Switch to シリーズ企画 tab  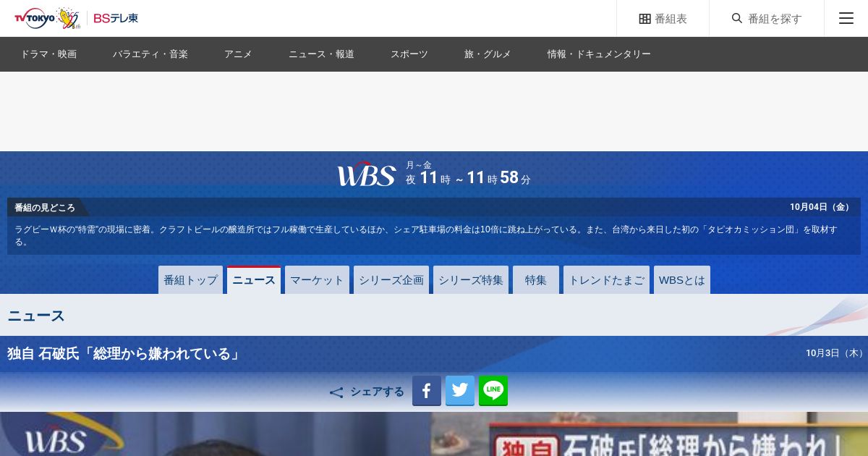click(x=391, y=280)
